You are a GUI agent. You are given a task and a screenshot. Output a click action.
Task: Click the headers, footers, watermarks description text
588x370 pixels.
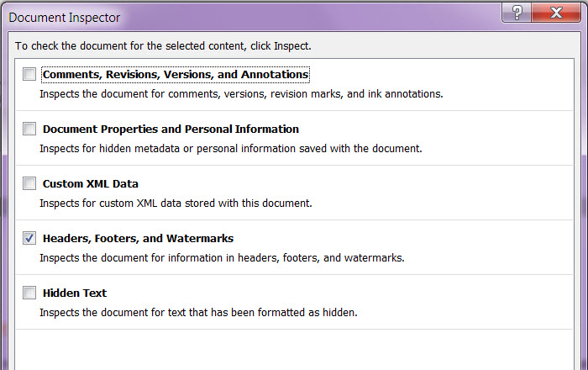[222, 258]
